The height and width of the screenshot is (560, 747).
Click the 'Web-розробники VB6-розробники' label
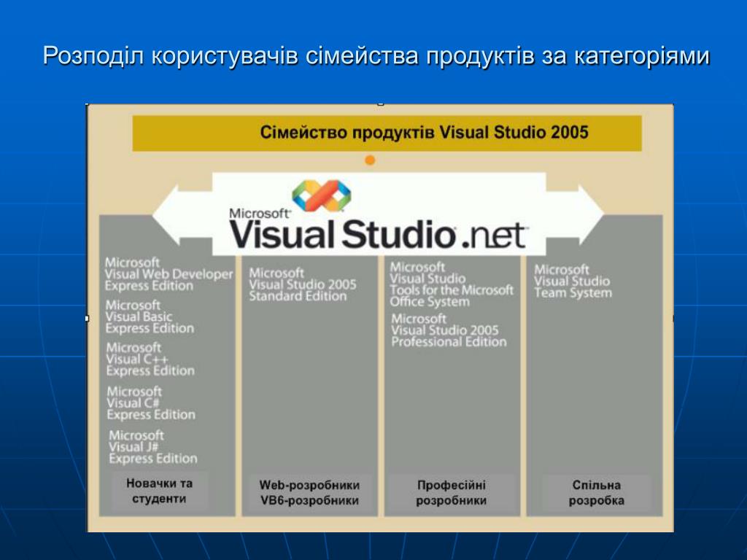309,493
